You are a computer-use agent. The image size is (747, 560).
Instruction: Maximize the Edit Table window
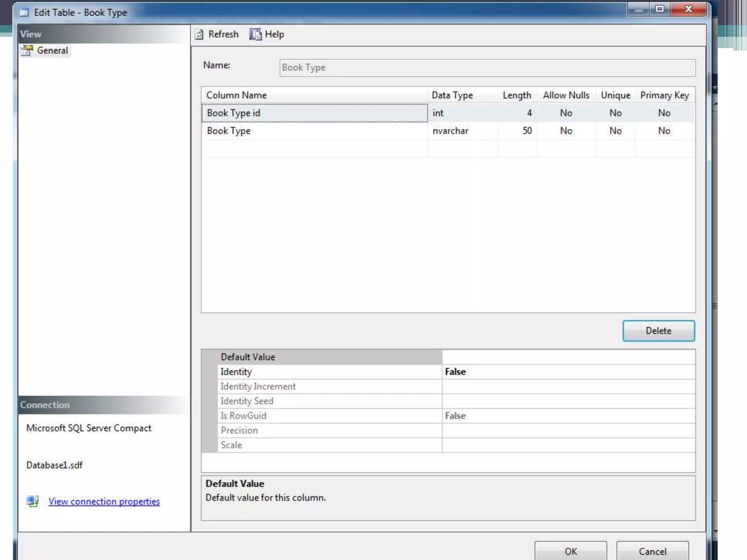click(x=659, y=9)
